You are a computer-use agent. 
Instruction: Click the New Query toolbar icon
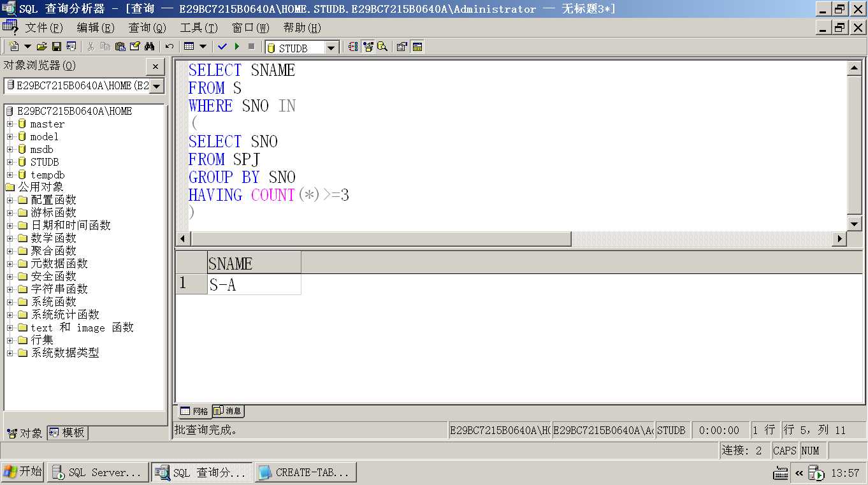pyautogui.click(x=15, y=47)
